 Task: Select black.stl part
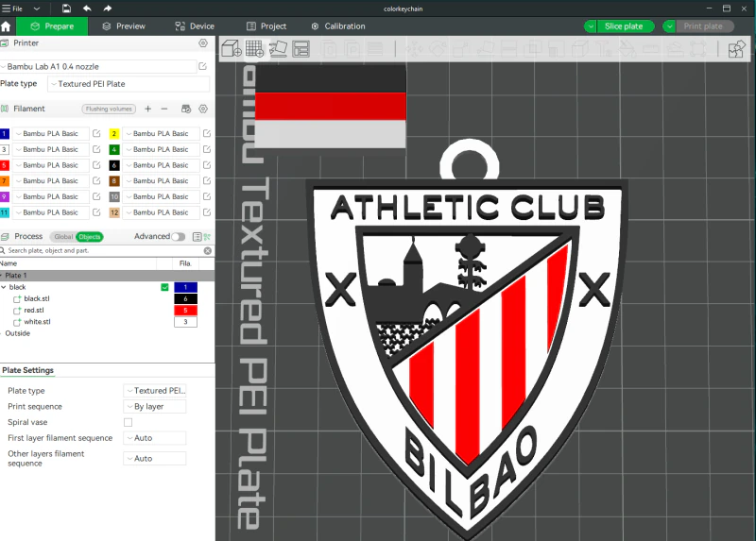37,298
